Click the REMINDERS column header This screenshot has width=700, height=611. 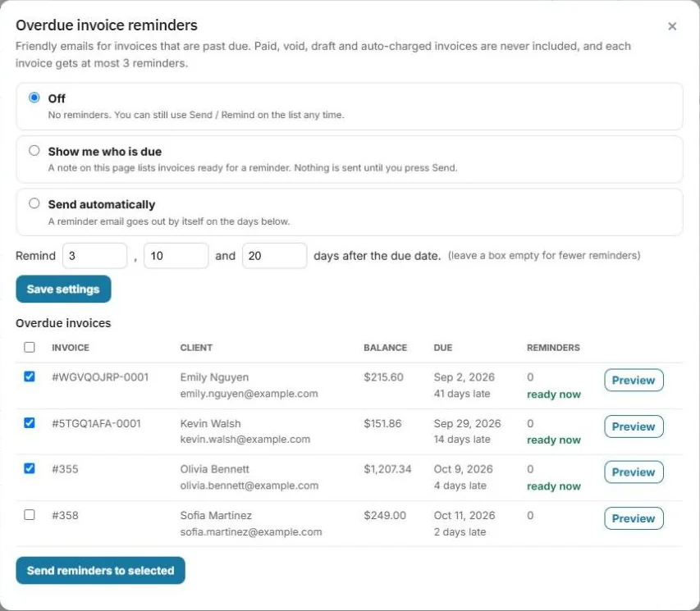tap(554, 348)
